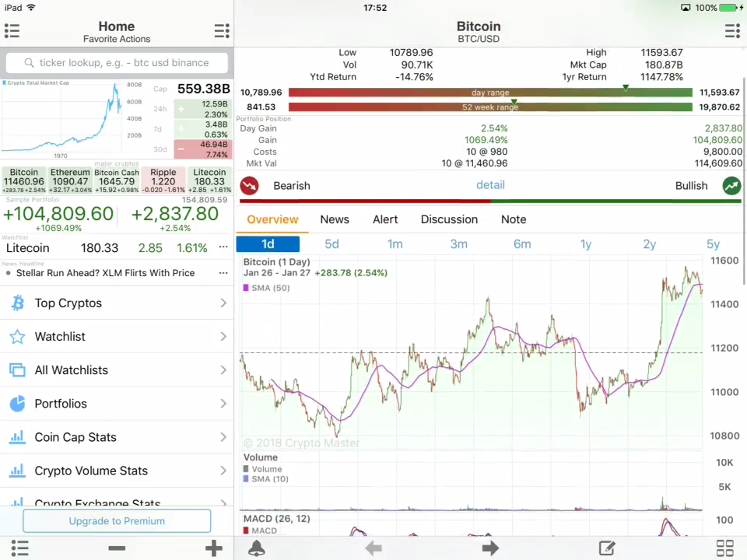Go back with the left arrow icon
Image resolution: width=747 pixels, height=560 pixels.
(373, 548)
